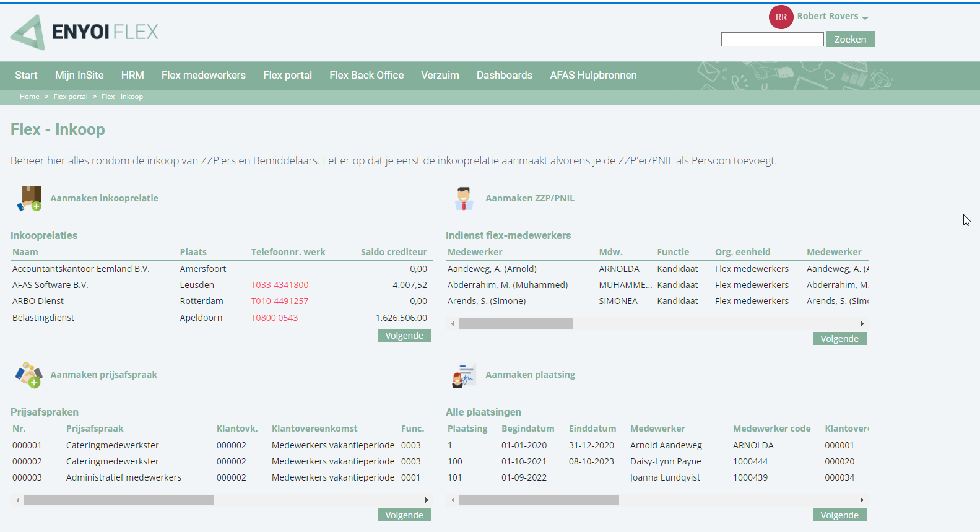
Task: Click the Aanmaken inkooprelatie package icon
Action: tap(30, 198)
